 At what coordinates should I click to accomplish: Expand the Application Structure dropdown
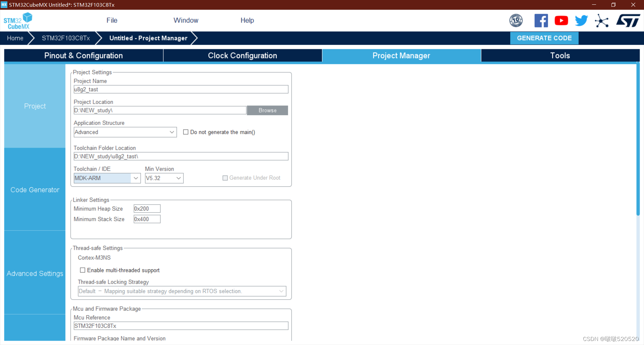point(125,132)
